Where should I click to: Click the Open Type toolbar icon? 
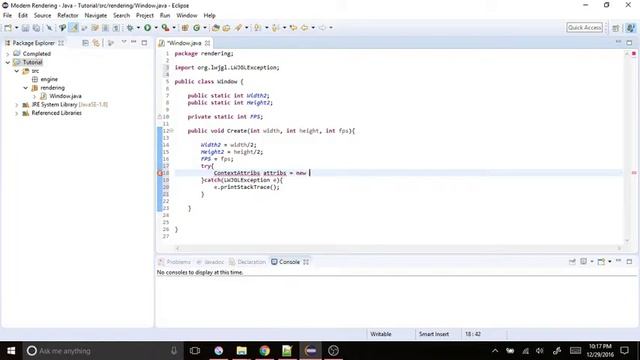(x=216, y=28)
